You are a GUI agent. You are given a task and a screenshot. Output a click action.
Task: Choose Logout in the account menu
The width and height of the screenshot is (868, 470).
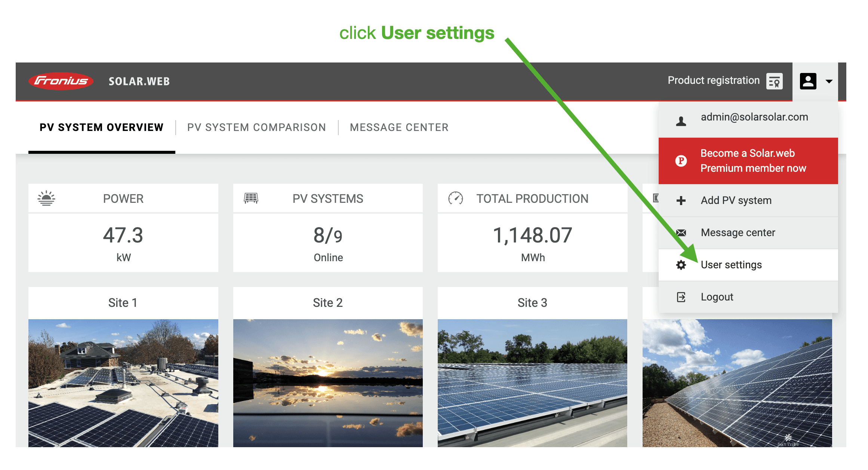point(717,297)
